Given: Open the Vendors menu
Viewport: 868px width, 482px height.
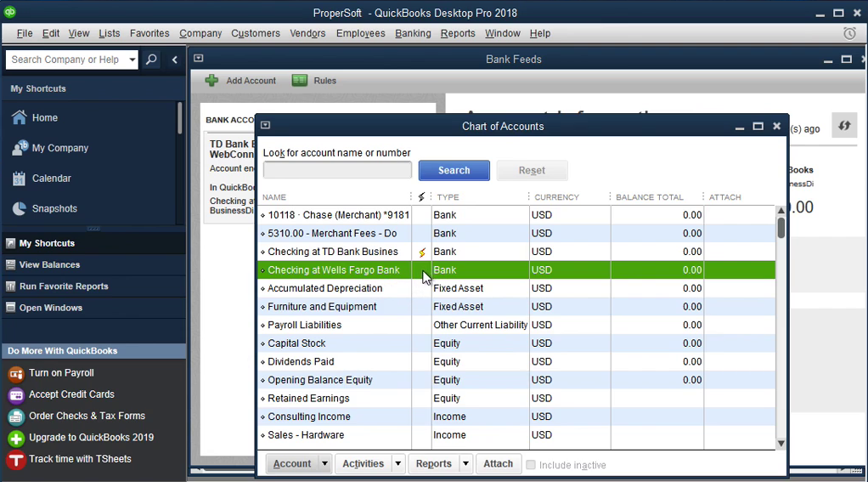Looking at the screenshot, I should (x=307, y=33).
